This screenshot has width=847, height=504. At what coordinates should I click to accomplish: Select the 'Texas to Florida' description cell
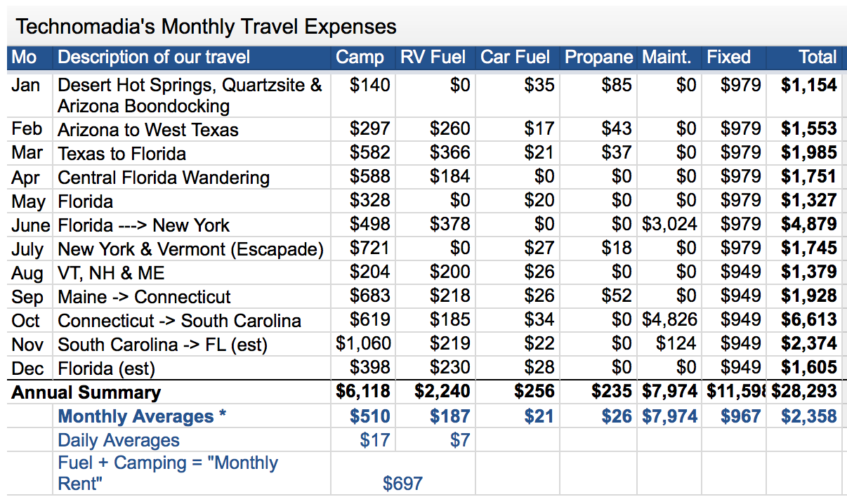[122, 154]
